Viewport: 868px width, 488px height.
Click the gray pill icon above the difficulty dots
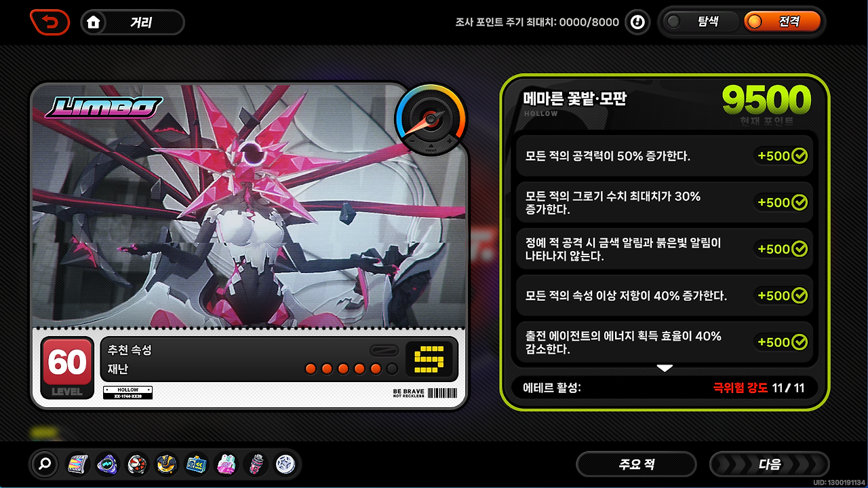(x=384, y=351)
